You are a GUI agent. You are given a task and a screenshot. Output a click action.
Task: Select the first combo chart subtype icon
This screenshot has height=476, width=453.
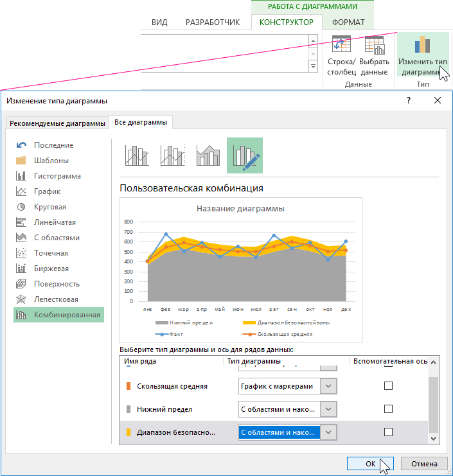point(137,155)
